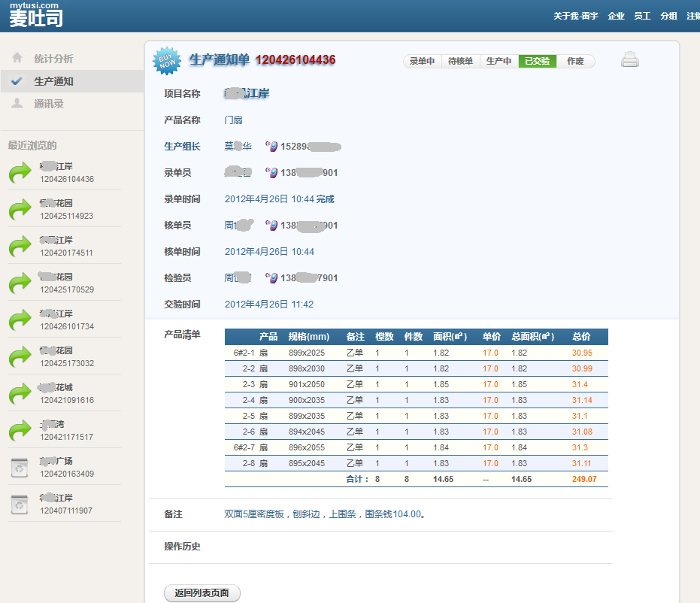Image resolution: width=700 pixels, height=603 pixels.
Task: Click the 返回列表页面 button
Action: pyautogui.click(x=202, y=593)
